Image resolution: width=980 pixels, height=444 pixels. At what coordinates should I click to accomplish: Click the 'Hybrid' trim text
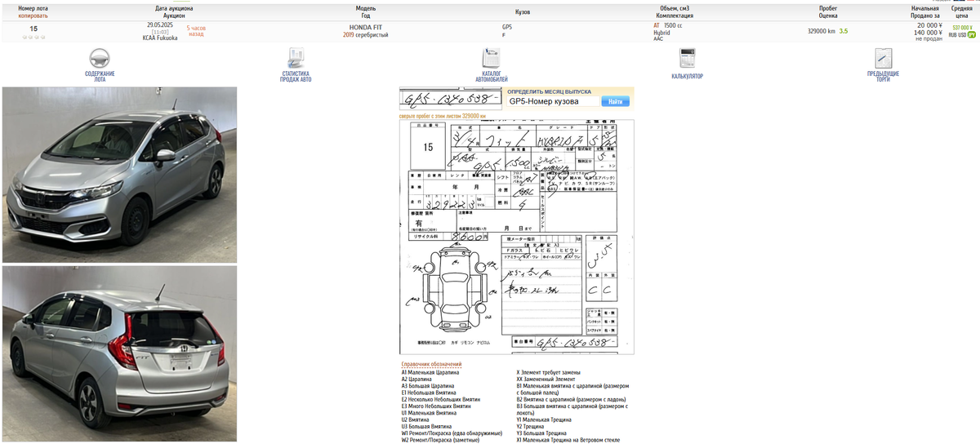click(x=661, y=33)
